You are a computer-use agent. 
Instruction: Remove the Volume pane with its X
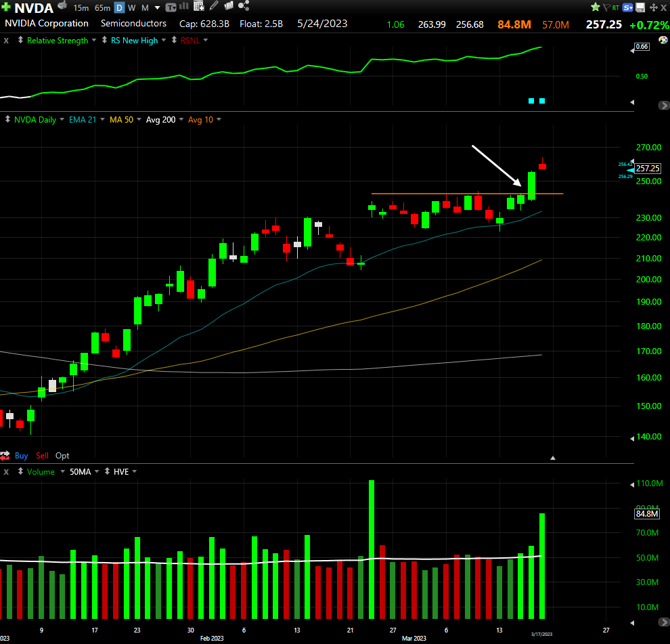coord(6,472)
